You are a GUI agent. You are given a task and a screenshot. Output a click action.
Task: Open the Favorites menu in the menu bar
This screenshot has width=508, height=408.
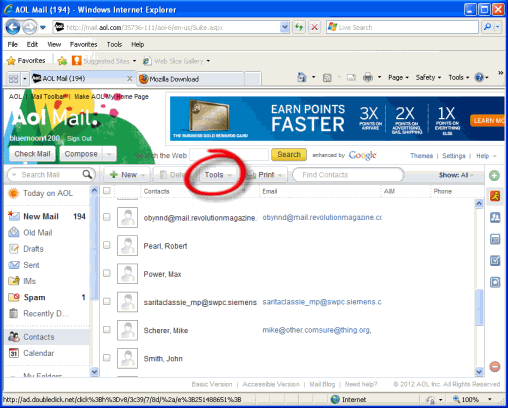pos(83,44)
